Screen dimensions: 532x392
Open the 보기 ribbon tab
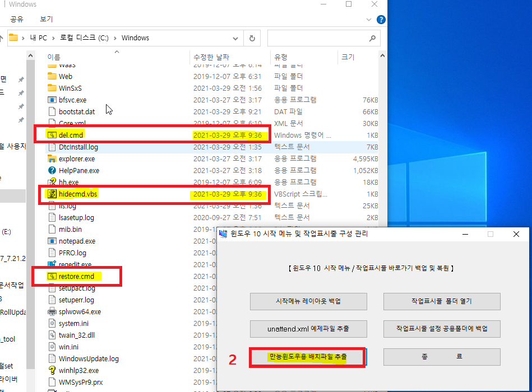pyautogui.click(x=47, y=19)
